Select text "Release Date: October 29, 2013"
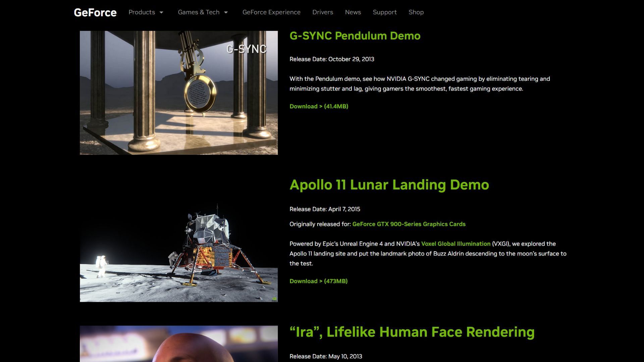 click(332, 59)
